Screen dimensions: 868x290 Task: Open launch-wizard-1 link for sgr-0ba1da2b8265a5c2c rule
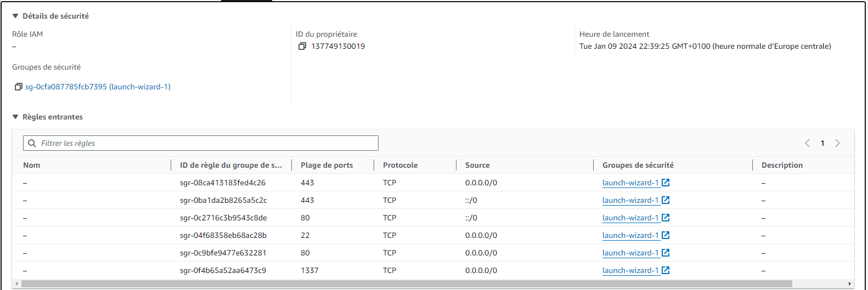(x=630, y=200)
